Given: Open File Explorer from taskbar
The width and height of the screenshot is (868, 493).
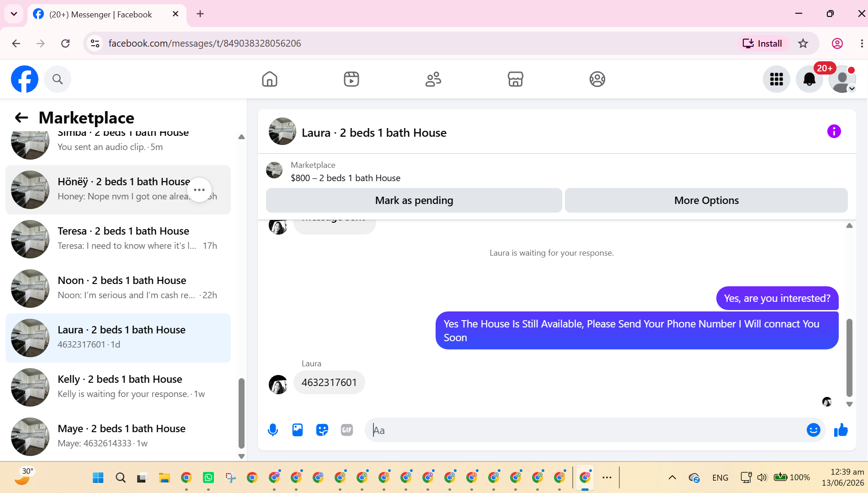Looking at the screenshot, I should [x=164, y=477].
